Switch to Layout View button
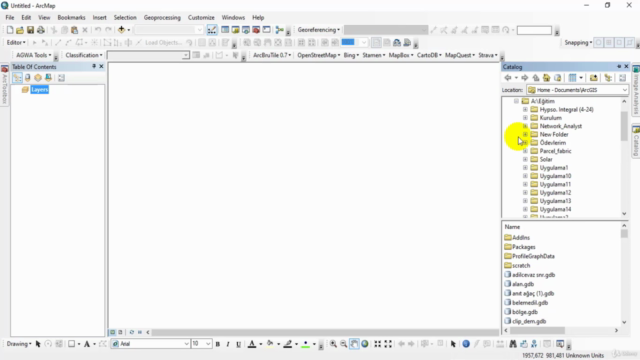 pos(120,332)
